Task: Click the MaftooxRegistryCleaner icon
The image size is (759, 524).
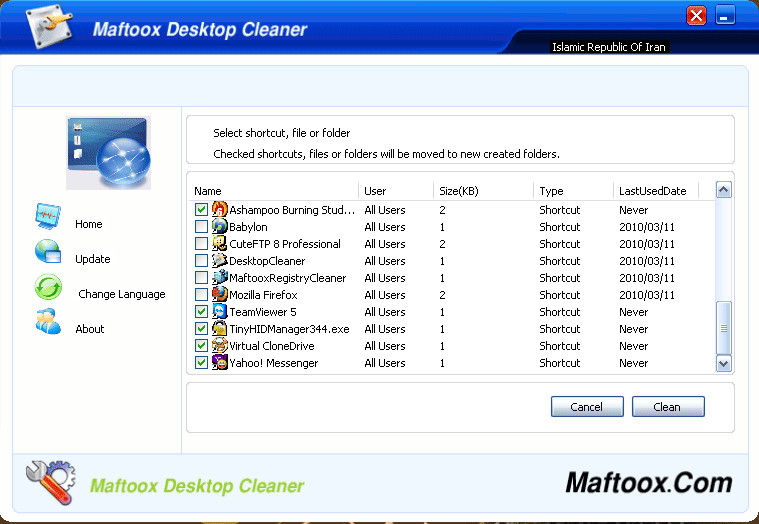Action: tap(219, 277)
